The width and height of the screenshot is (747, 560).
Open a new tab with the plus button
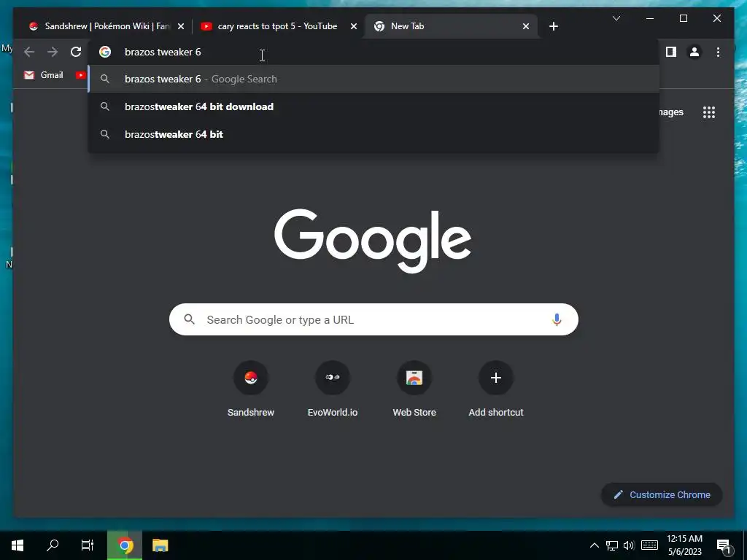point(553,26)
